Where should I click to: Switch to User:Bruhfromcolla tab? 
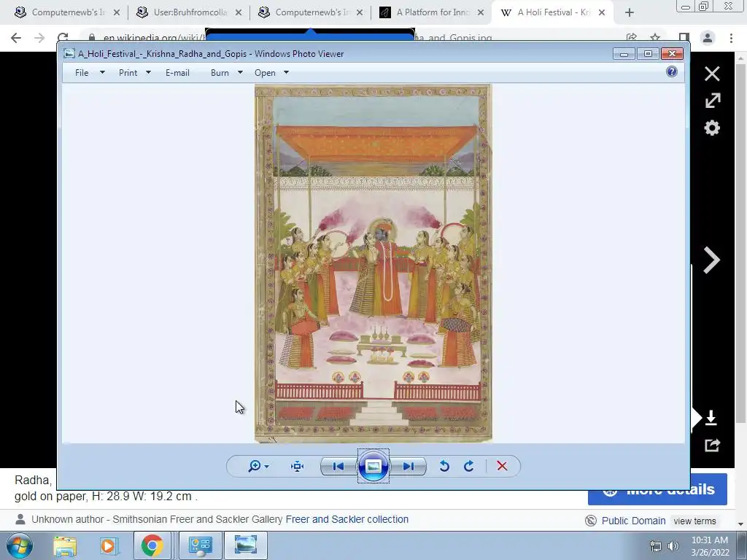189,12
